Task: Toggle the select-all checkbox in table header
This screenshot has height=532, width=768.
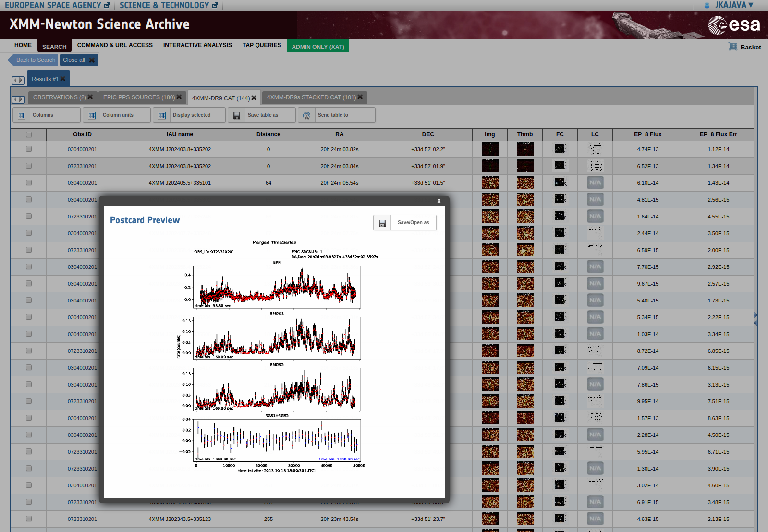Action: pos(29,134)
